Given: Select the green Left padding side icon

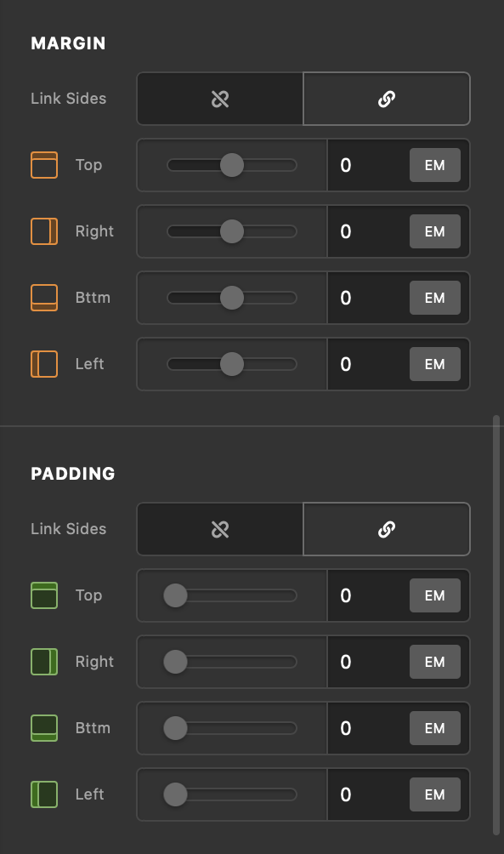Looking at the screenshot, I should point(43,794).
